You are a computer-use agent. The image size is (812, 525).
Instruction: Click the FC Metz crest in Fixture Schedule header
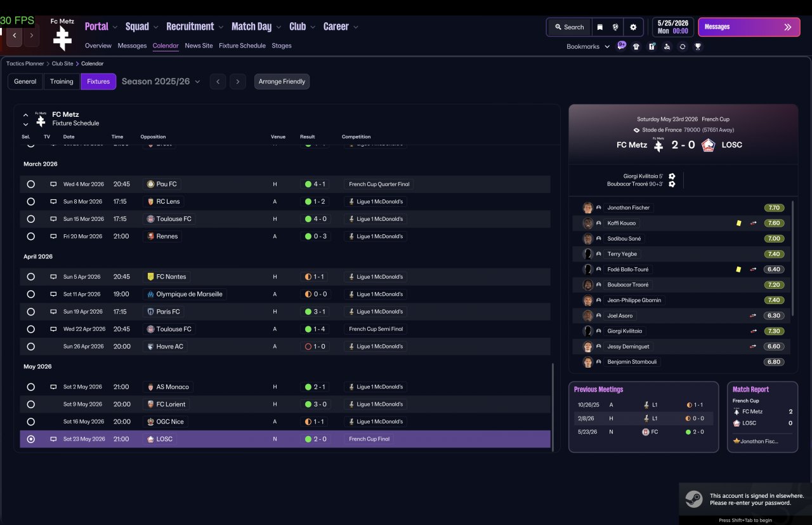(x=41, y=119)
